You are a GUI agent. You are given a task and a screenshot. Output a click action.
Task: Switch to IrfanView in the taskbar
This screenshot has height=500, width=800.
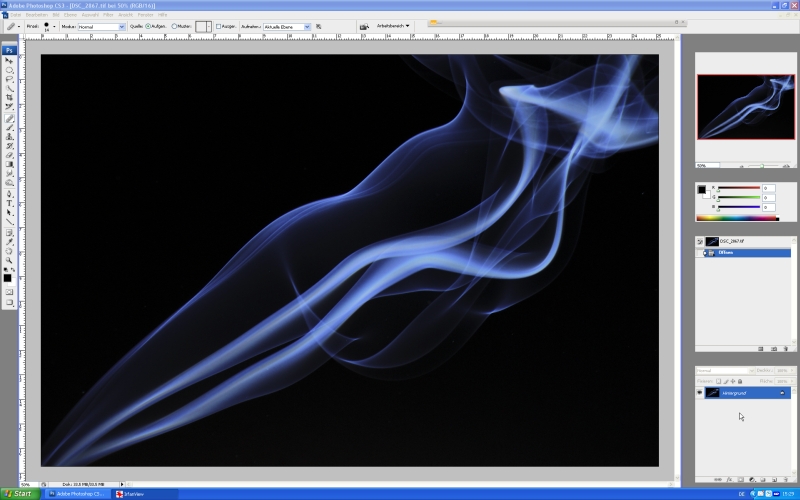pos(145,494)
